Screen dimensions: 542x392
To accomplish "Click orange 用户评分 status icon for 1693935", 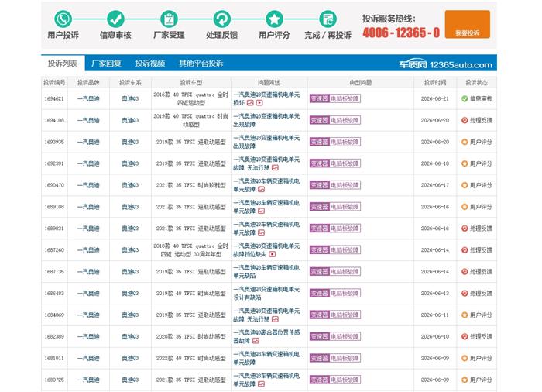I will pos(465,142).
